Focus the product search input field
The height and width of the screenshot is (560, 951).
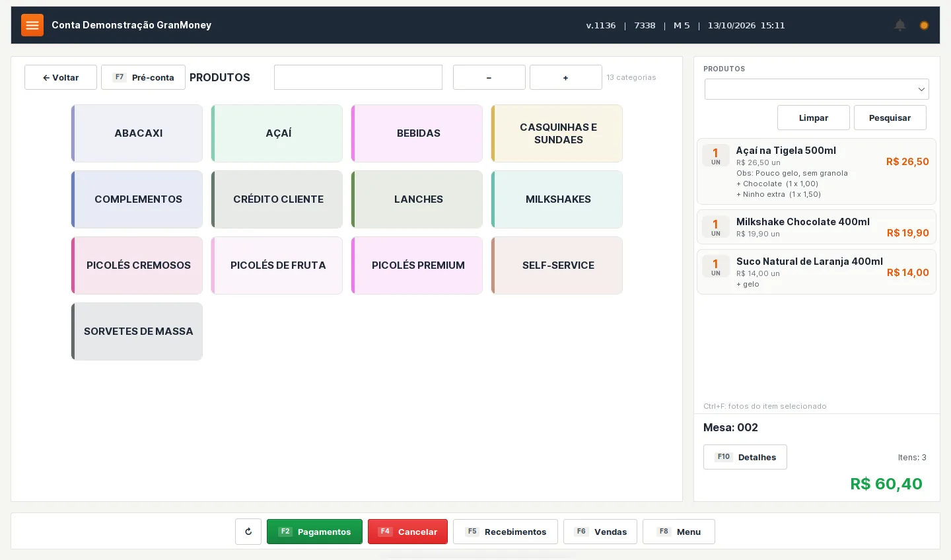(x=358, y=77)
